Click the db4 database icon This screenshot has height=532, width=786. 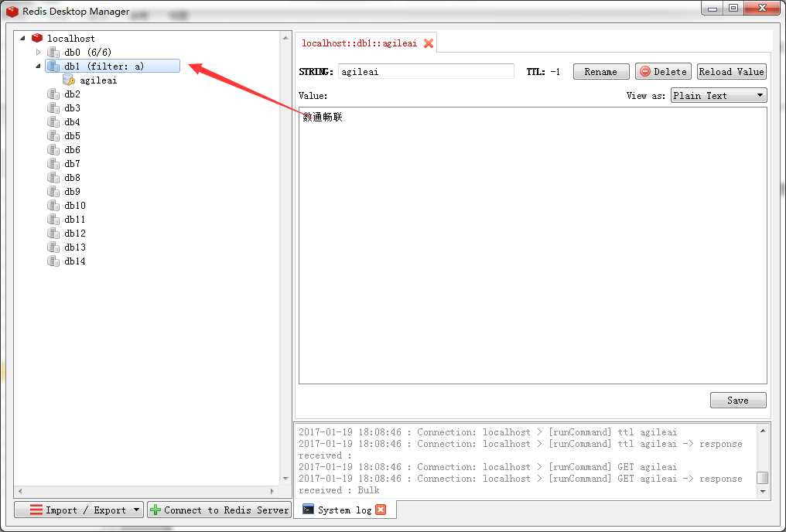53,121
